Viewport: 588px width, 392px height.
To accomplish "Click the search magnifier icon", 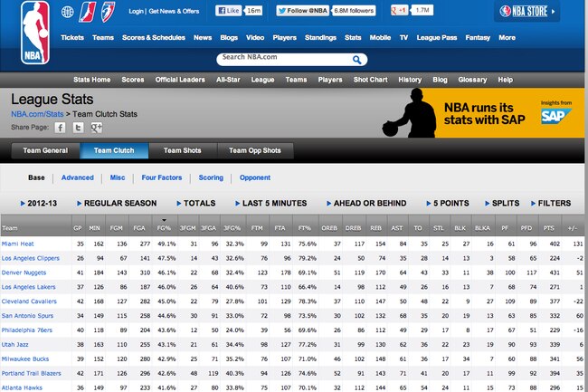I will [357, 60].
